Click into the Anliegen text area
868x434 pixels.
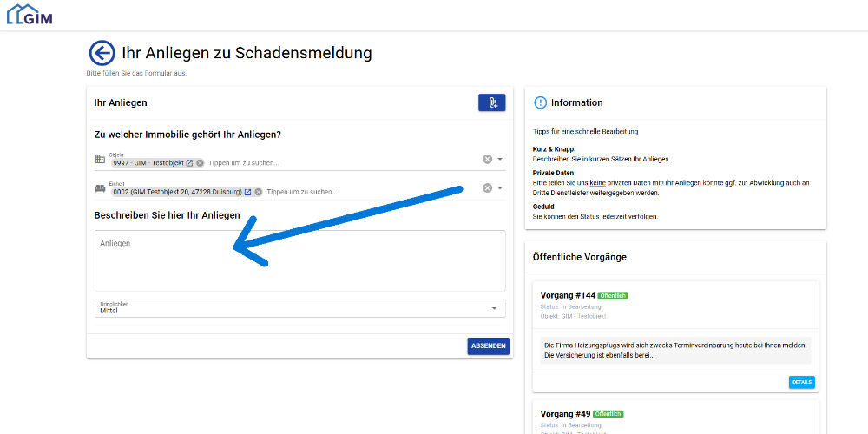[299, 260]
